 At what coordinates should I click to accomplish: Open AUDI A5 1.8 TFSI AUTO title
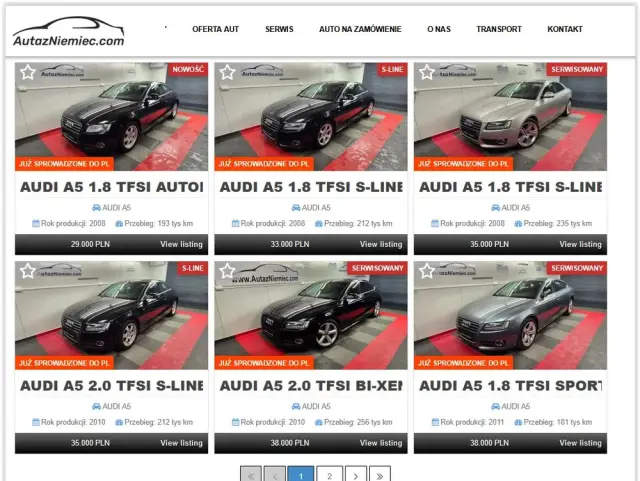click(111, 187)
